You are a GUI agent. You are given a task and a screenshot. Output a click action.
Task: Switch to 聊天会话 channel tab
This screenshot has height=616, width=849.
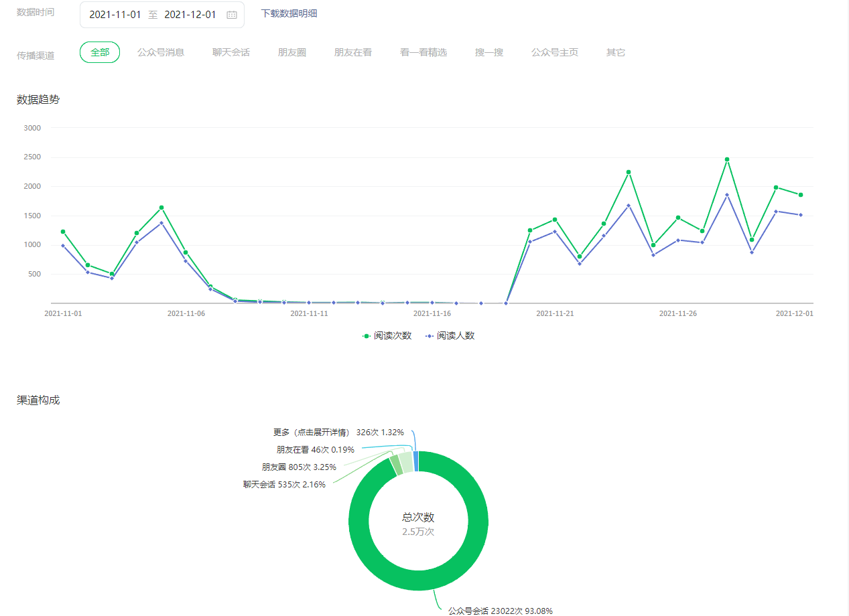pos(231,52)
